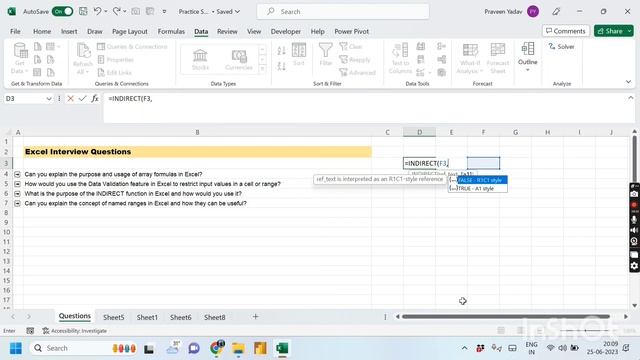Open the File tab

click(15, 31)
